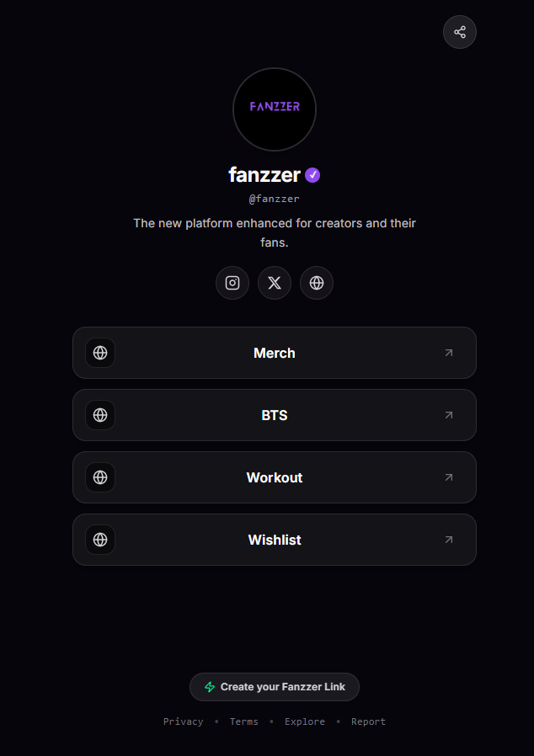Open the Privacy footer link
The width and height of the screenshot is (534, 756).
183,721
